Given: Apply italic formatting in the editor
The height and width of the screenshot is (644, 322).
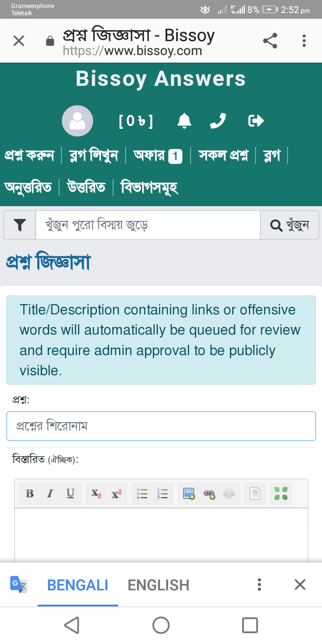Looking at the screenshot, I should coord(51,494).
